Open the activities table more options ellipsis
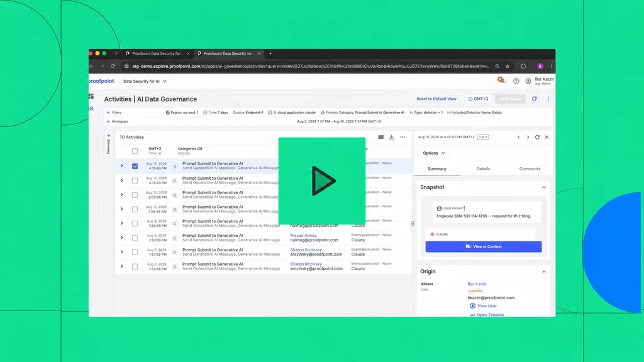 pos(402,137)
